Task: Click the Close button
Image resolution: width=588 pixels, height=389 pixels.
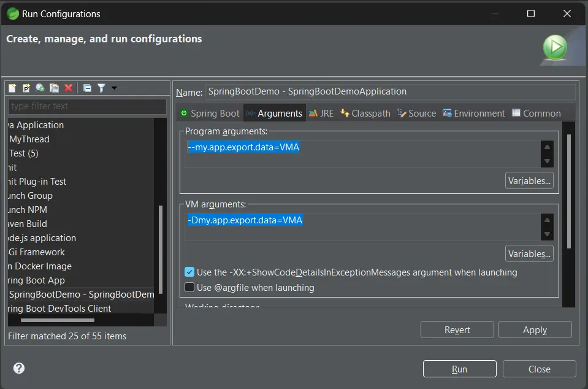Action: (x=539, y=369)
